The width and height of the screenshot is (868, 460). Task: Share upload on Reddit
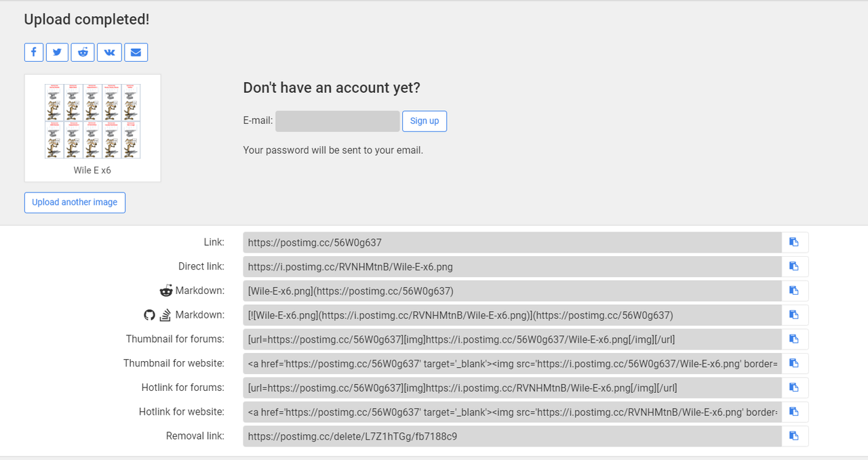[83, 52]
